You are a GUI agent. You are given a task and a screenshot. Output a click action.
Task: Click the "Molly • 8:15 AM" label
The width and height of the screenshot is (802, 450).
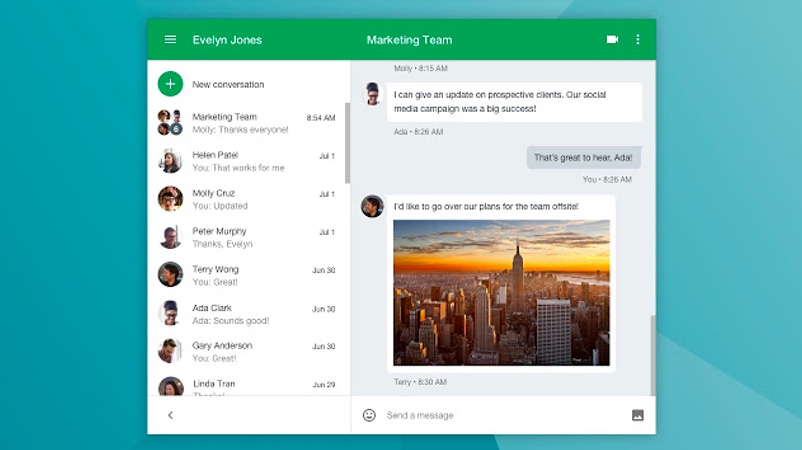pyautogui.click(x=420, y=68)
